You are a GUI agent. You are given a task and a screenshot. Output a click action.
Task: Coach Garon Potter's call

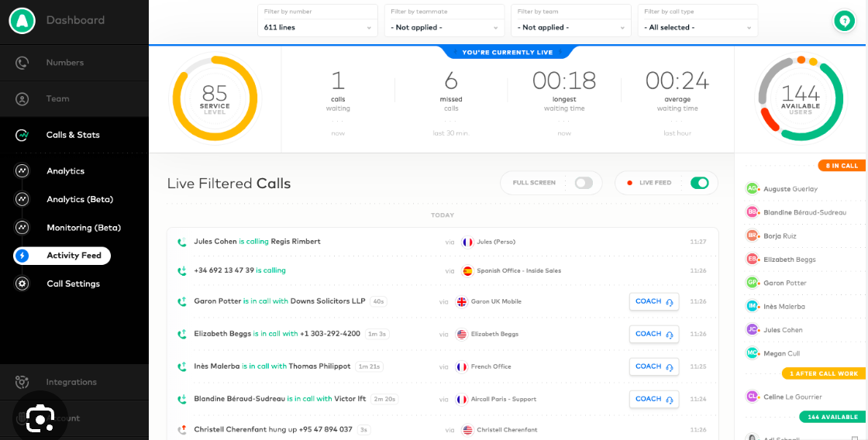coord(653,301)
